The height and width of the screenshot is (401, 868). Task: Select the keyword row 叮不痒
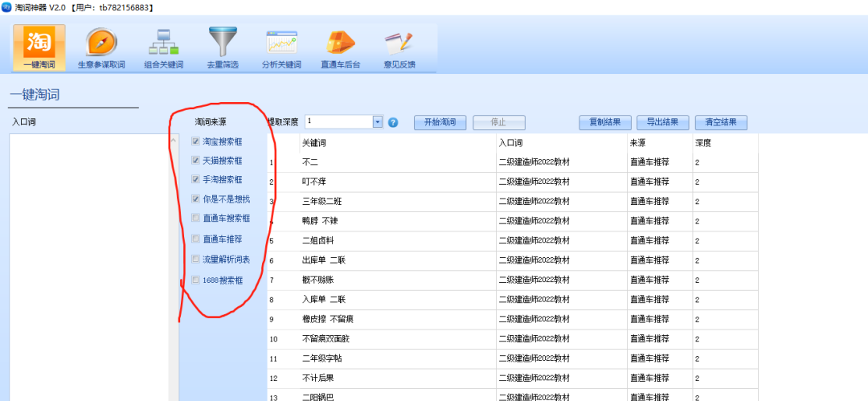point(513,182)
